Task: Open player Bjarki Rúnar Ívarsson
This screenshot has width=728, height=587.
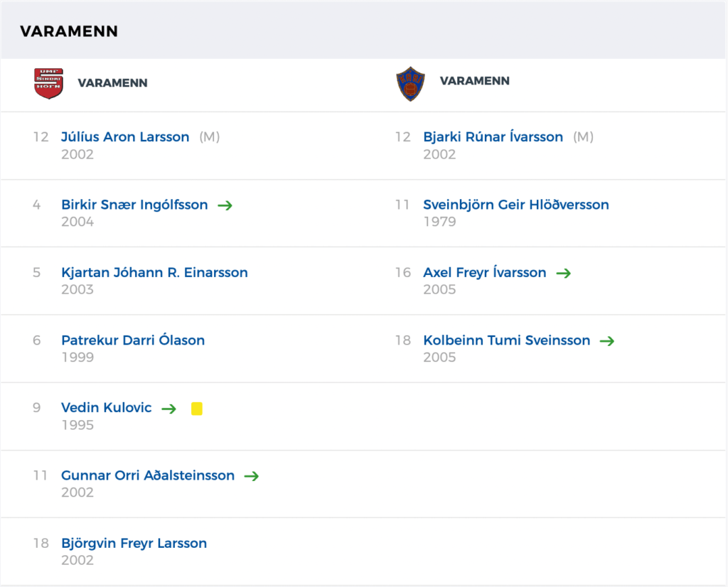Action: coord(493,137)
